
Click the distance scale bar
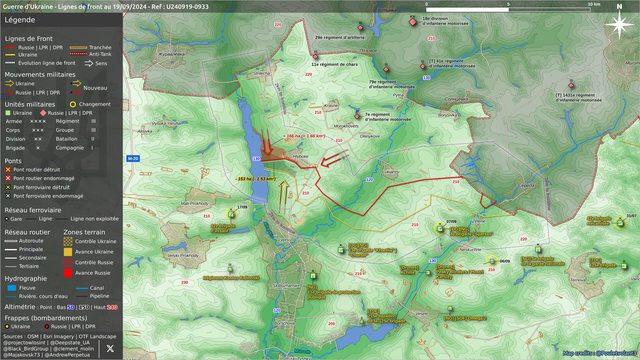(x=508, y=9)
